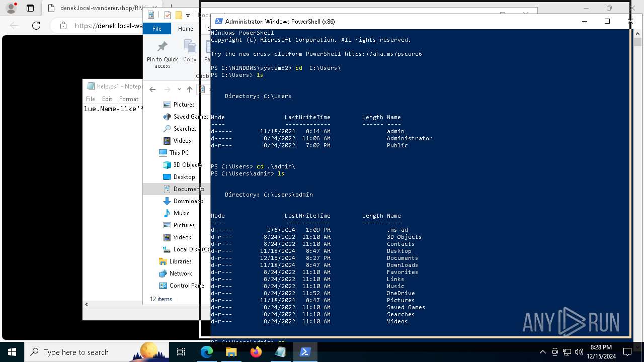The image size is (644, 362).
Task: Open Action Center notifications
Action: 627,352
